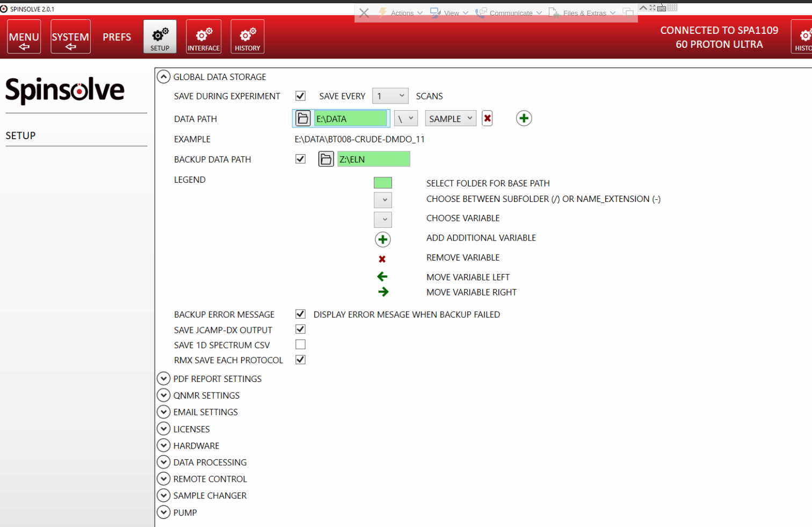Click the E:\DATA path field
The image size is (812, 527).
click(x=350, y=118)
